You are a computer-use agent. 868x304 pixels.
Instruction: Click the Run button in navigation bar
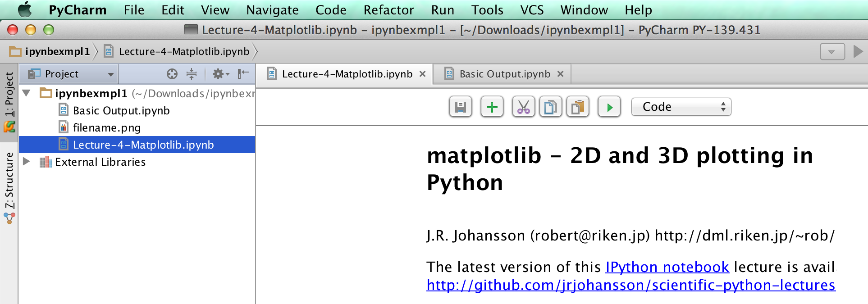858,51
